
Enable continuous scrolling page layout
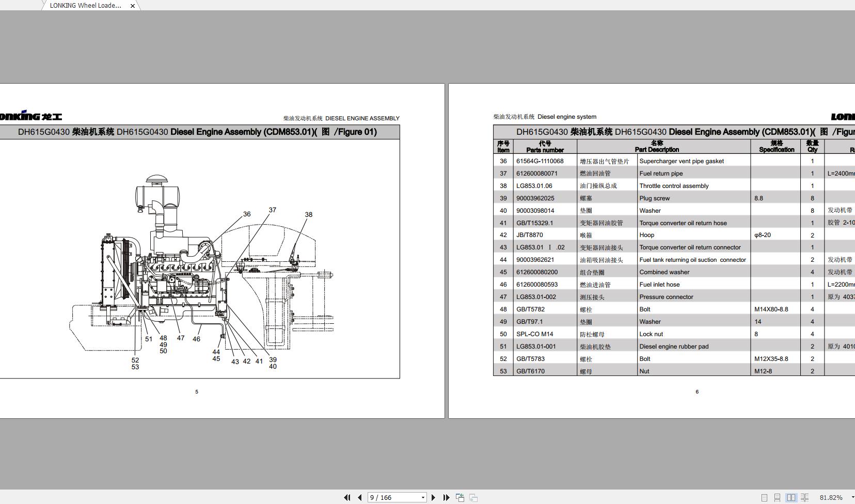click(x=778, y=497)
